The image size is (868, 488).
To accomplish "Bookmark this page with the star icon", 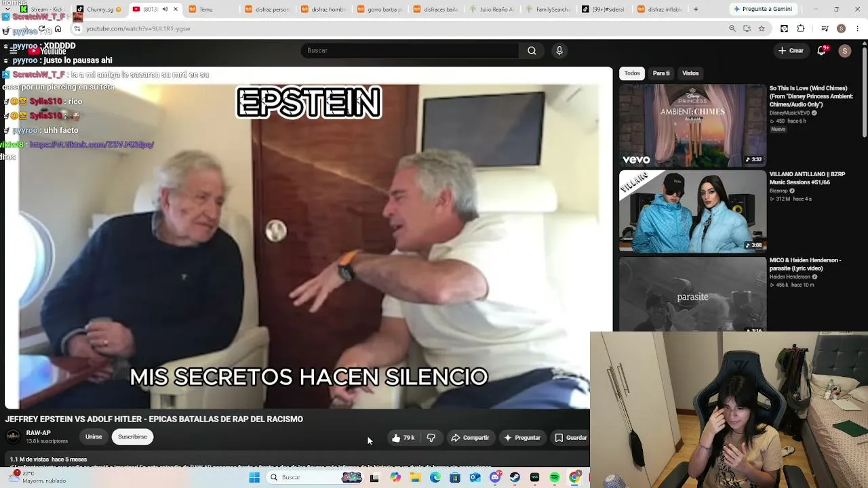I will [762, 28].
